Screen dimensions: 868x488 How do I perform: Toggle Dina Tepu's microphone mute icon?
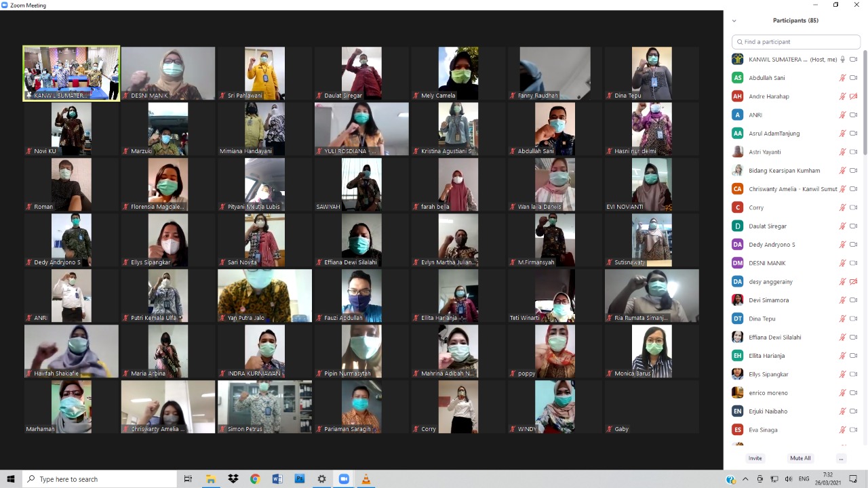tap(842, 319)
